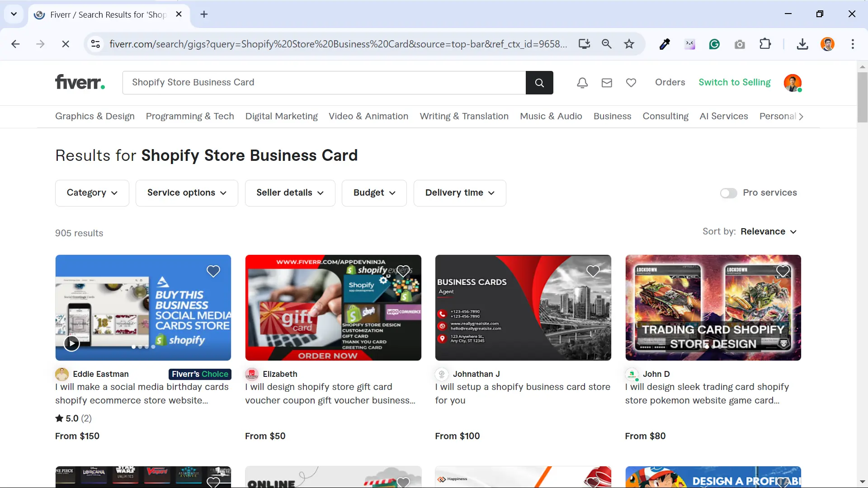Open the Chrome profile avatar
Viewport: 868px width, 488px height.
click(x=827, y=44)
